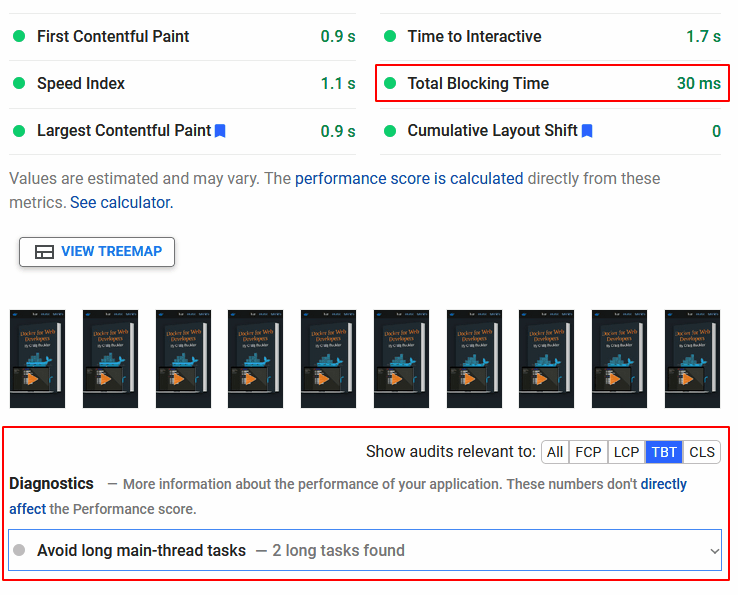Select the CLS audits filter
This screenshot has width=738, height=595.
click(702, 452)
